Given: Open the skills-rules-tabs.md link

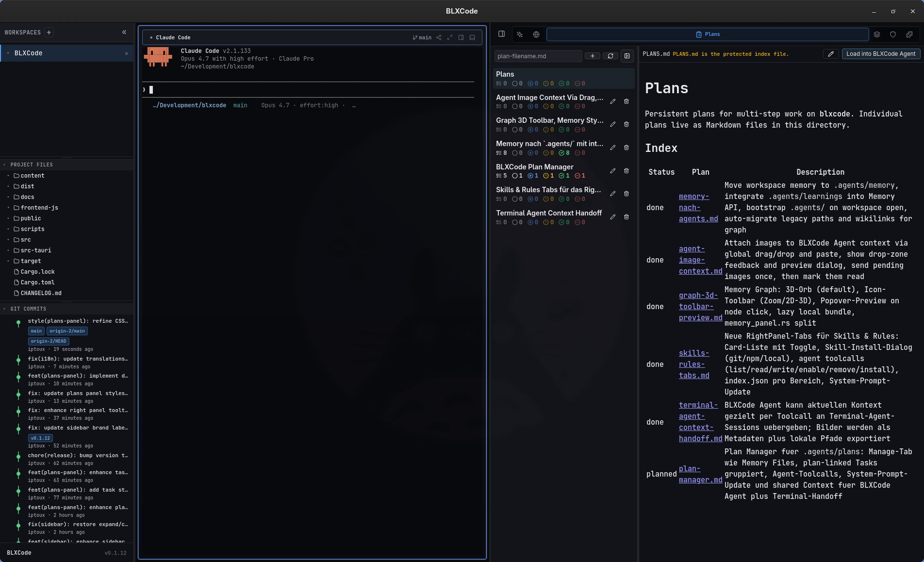Looking at the screenshot, I should point(694,364).
